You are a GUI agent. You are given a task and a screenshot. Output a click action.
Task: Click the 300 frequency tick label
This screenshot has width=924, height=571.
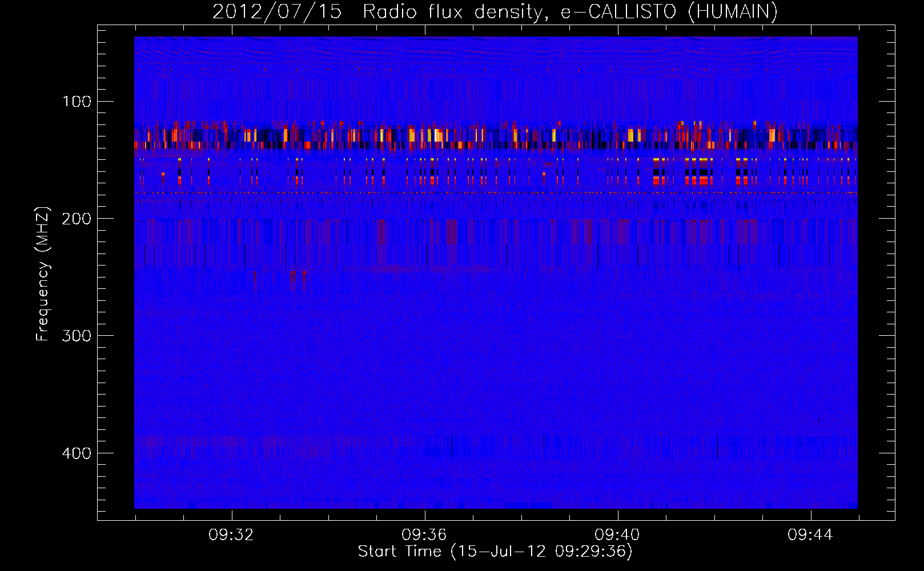click(x=77, y=336)
